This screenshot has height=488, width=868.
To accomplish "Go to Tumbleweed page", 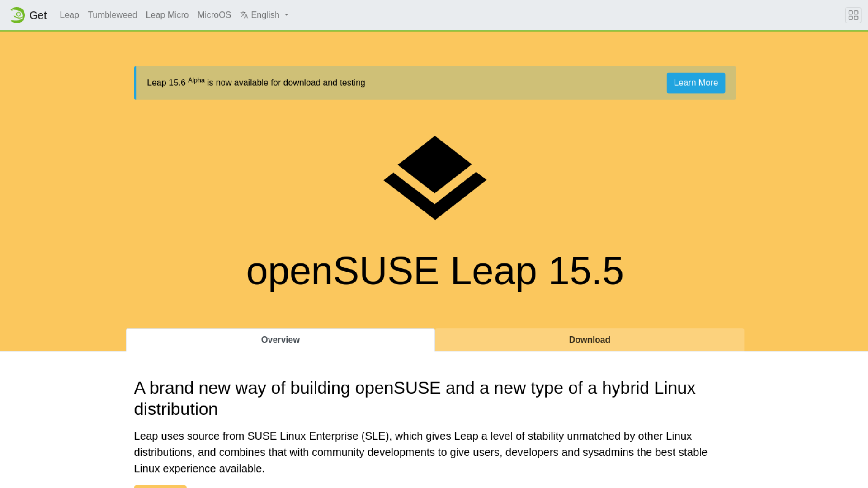I will (x=112, y=15).
